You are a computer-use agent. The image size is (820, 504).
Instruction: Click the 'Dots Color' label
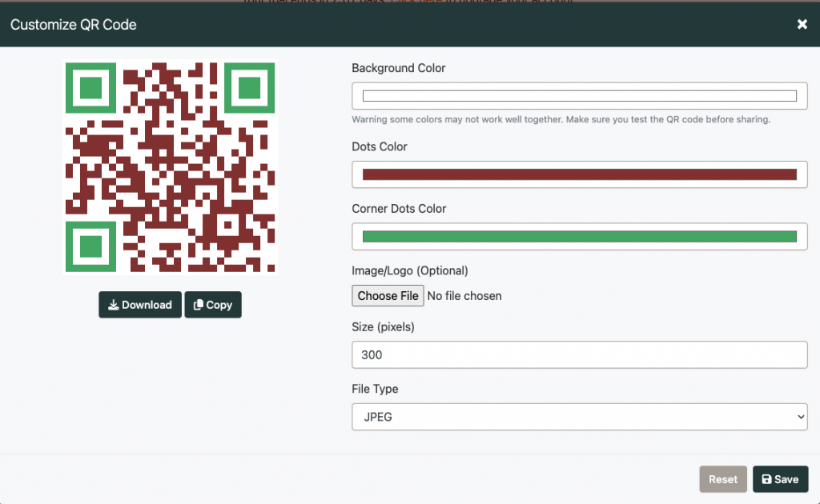380,146
